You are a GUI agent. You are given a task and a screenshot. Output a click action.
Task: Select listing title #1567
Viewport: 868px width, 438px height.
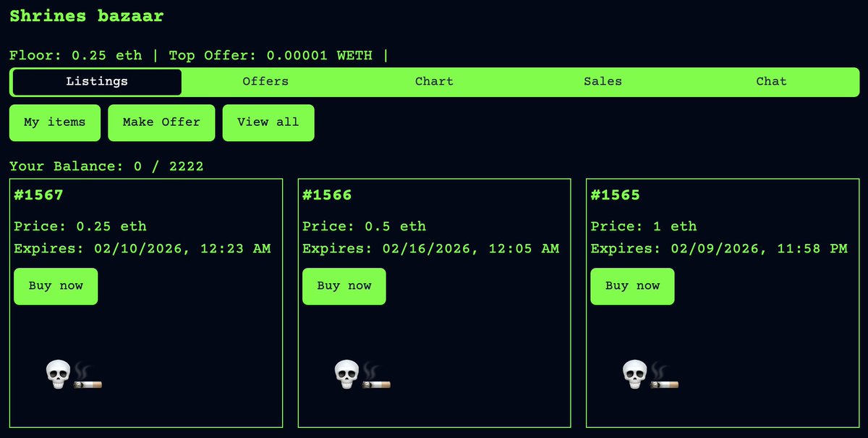39,195
